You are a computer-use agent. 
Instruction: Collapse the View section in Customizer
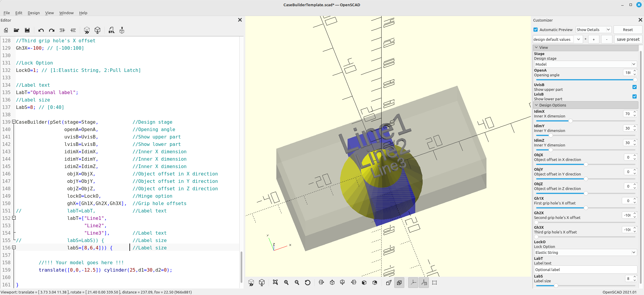(536, 47)
